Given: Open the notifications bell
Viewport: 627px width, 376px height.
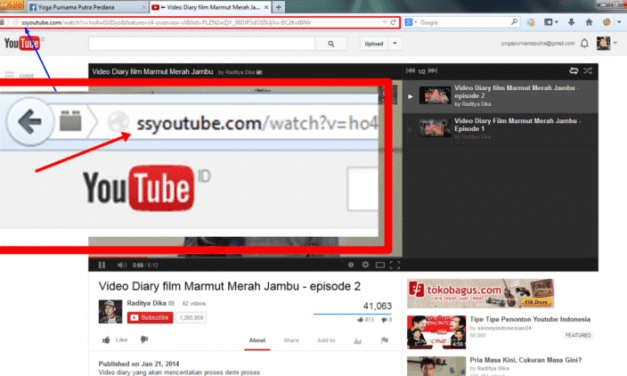Looking at the screenshot, I should coord(584,43).
